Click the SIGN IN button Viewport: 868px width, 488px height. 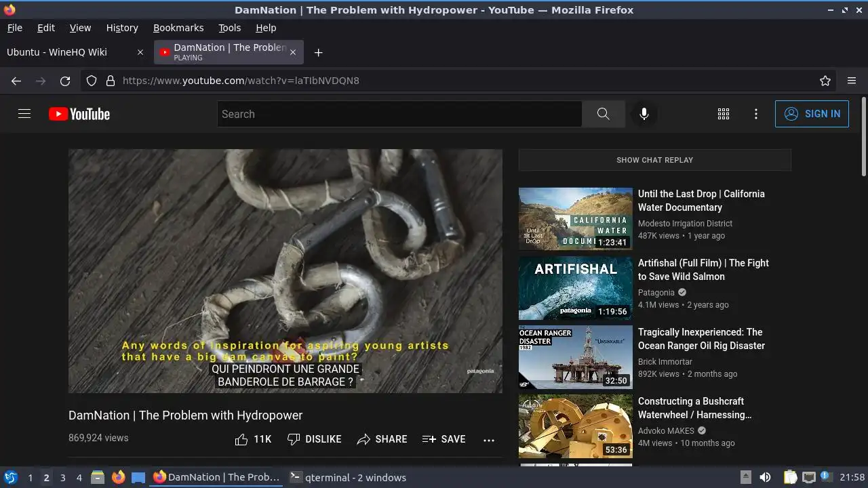point(812,114)
